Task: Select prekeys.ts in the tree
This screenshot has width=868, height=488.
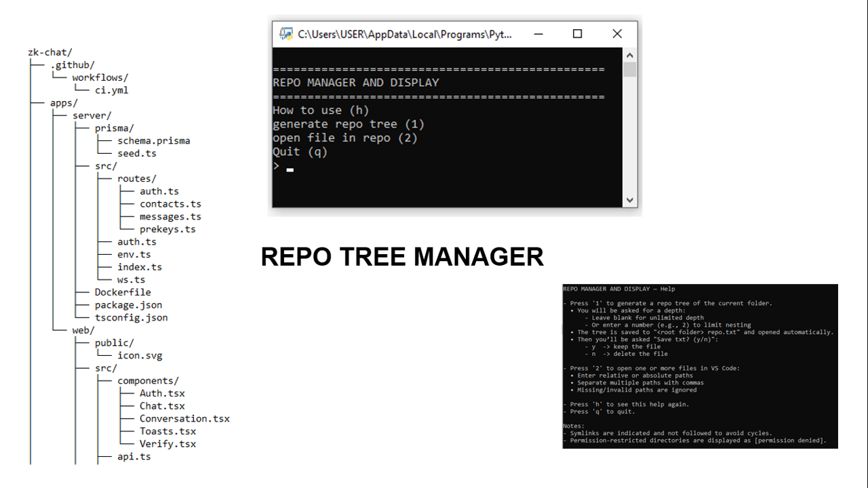Action: click(x=168, y=229)
